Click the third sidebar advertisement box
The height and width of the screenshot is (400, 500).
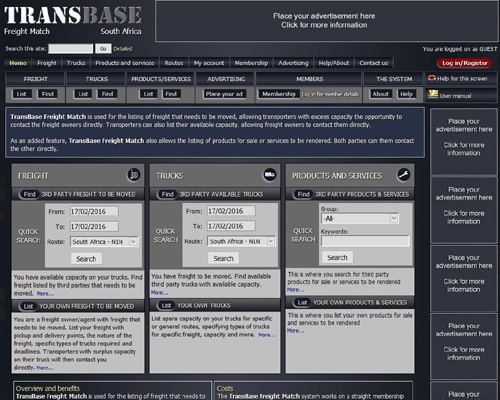click(x=464, y=278)
